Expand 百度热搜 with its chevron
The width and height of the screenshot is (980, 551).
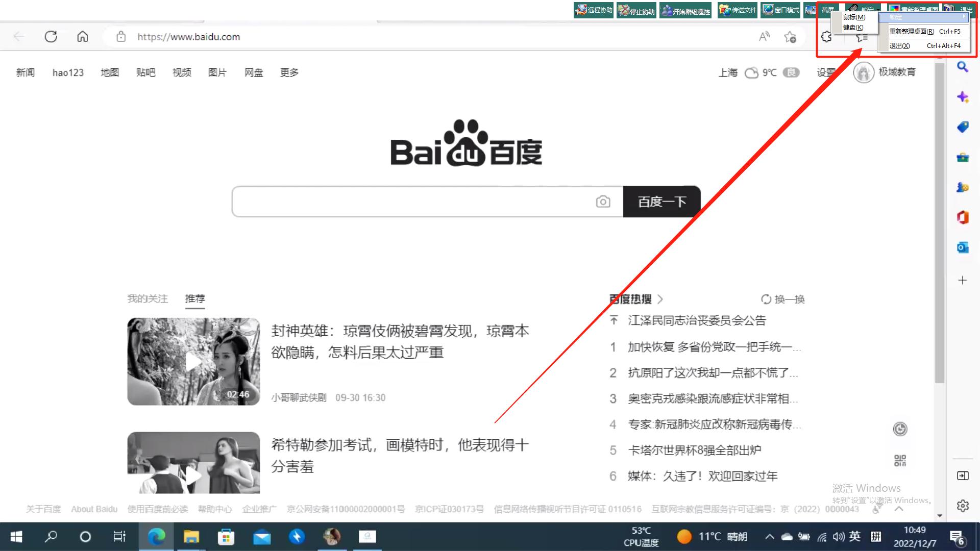point(660,299)
